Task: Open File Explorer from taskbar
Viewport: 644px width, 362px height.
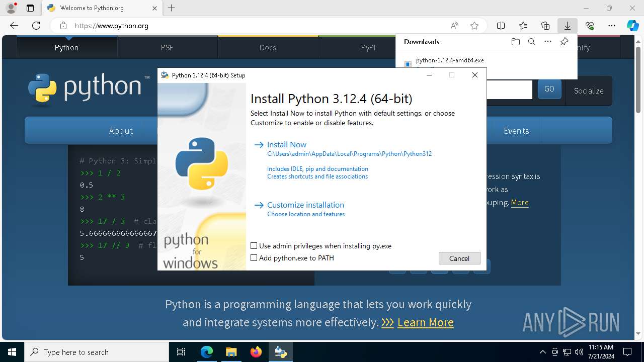Action: [x=231, y=352]
